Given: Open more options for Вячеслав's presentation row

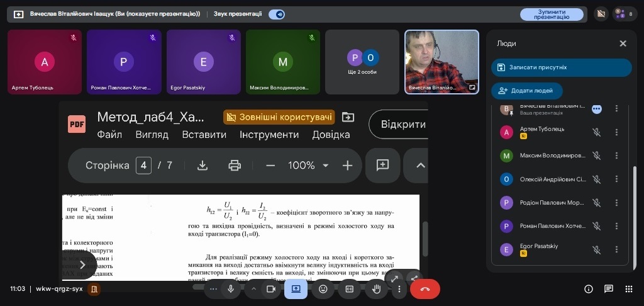Looking at the screenshot, I should tap(616, 108).
